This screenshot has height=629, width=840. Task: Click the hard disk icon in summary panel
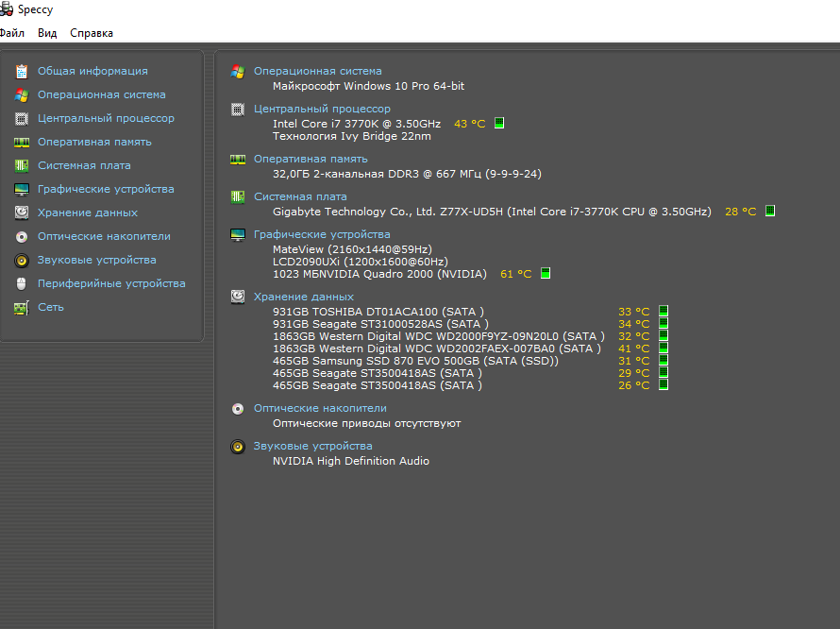pyautogui.click(x=238, y=297)
